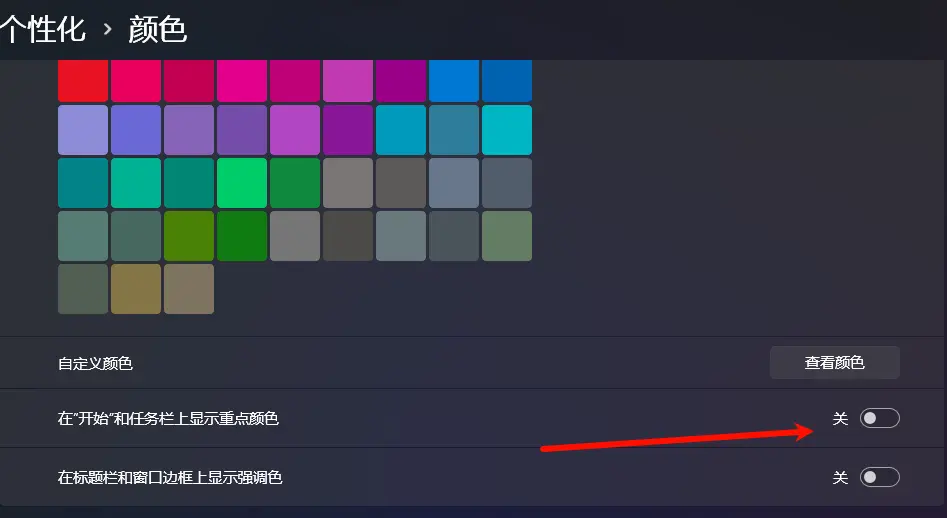Select the bright red swatch in top row

tap(83, 80)
